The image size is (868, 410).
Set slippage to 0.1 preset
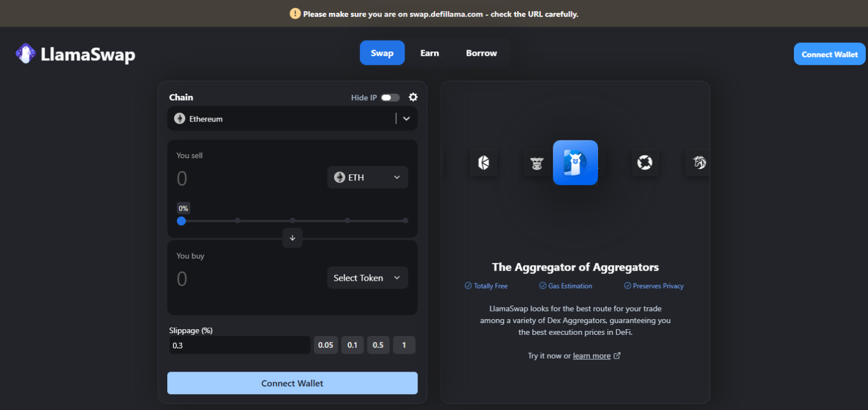(x=352, y=345)
